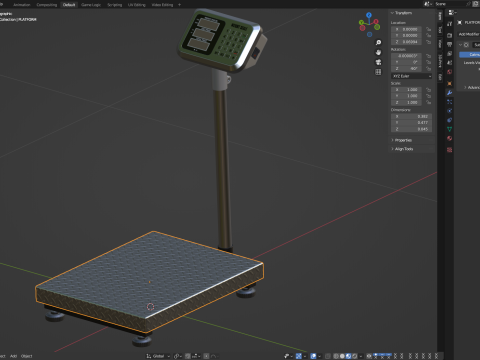Toggle lock on Rotation Z
The height and width of the screenshot is (360, 480).
pos(428,69)
